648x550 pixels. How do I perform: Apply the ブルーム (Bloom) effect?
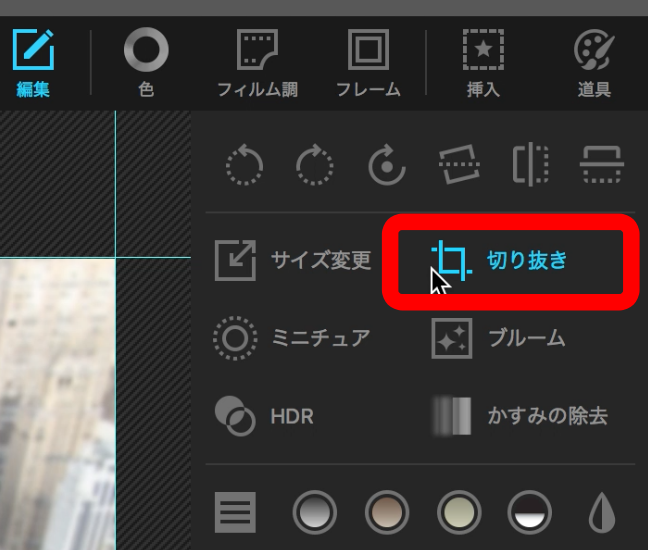[x=498, y=338]
